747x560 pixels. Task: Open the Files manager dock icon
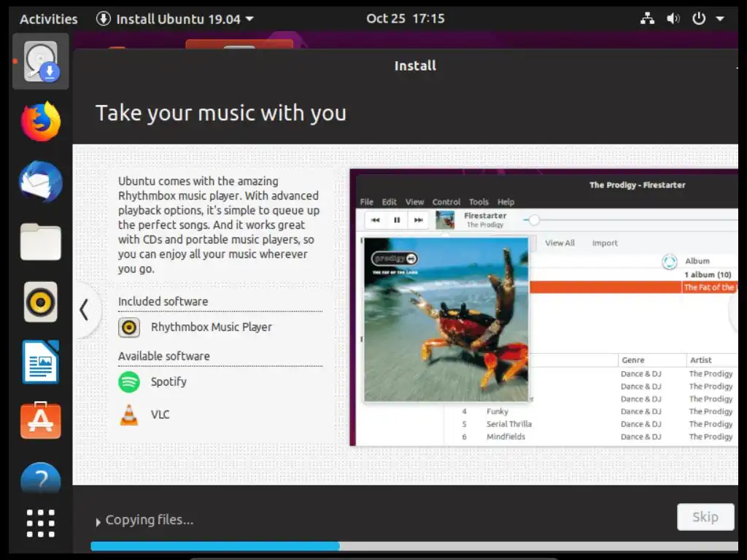coord(41,242)
